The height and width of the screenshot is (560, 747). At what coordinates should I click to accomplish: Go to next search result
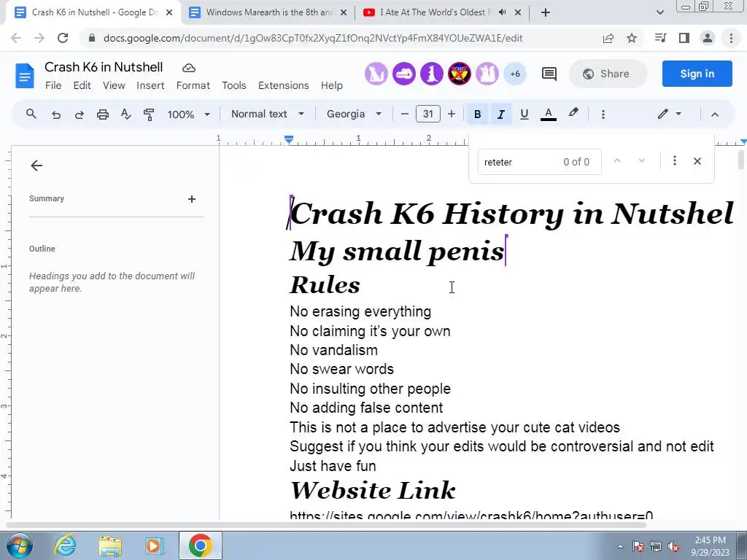pos(642,161)
